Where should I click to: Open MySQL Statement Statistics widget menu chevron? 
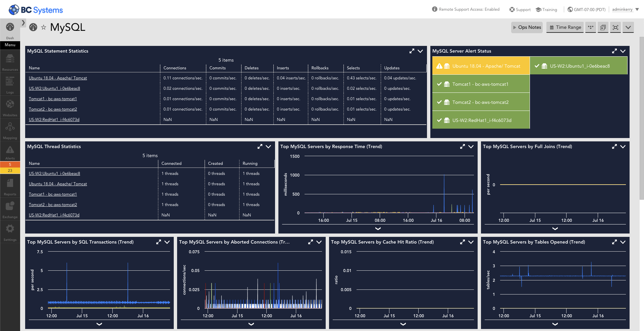[x=420, y=51]
